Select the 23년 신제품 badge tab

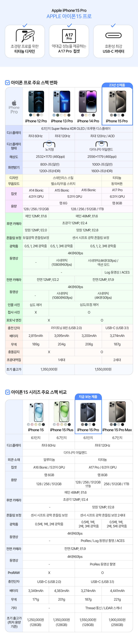(x=117, y=85)
